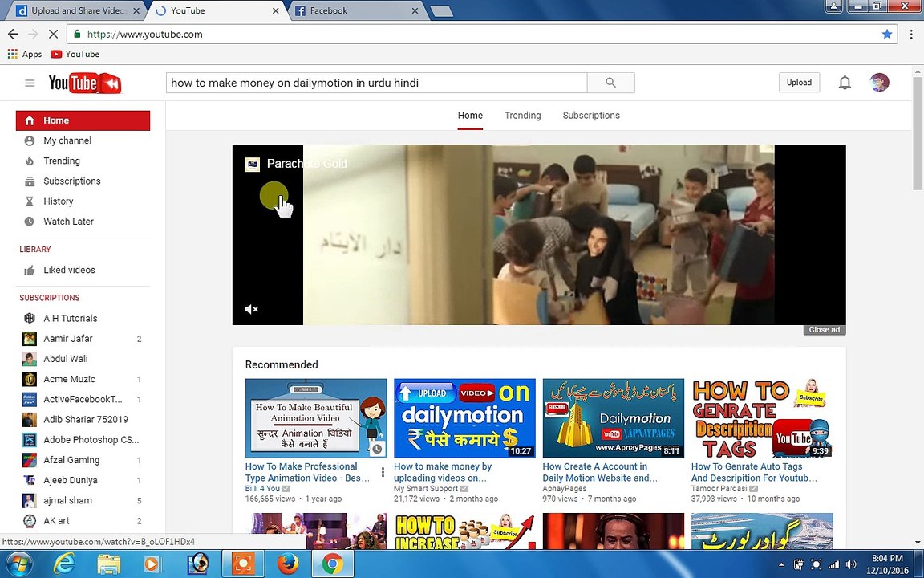The width and height of the screenshot is (924, 578).
Task: Click Close ad button
Action: (x=825, y=330)
